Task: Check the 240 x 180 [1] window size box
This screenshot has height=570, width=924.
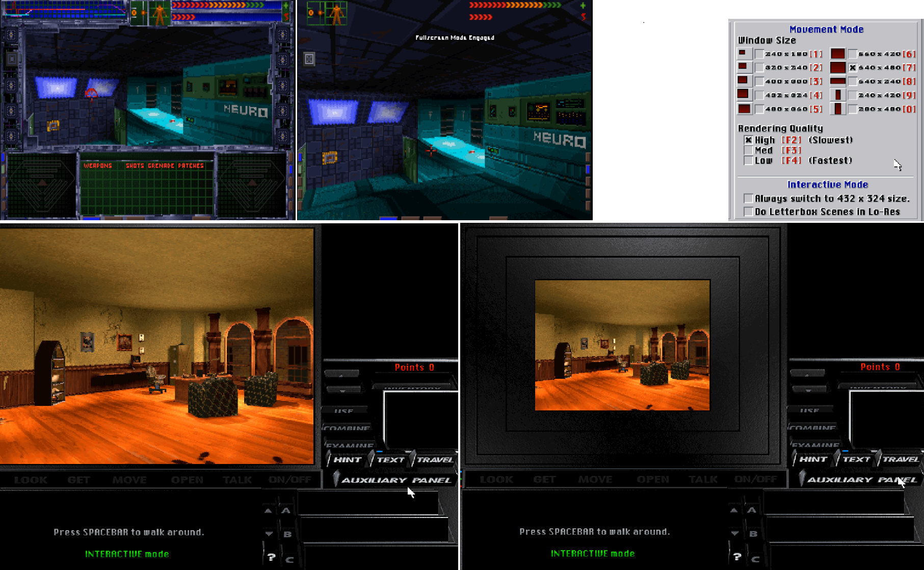Action: pos(759,54)
